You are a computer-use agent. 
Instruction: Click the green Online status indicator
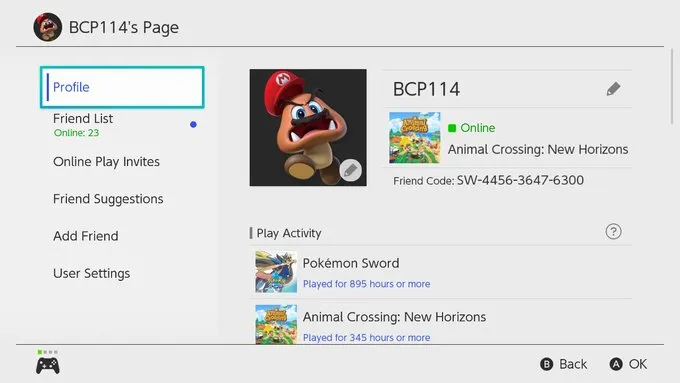point(452,128)
